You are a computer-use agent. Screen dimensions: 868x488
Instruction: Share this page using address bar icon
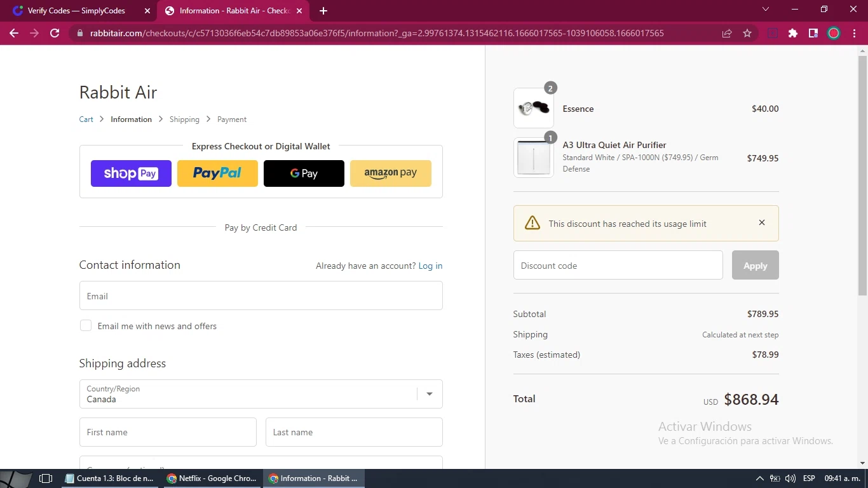tap(727, 33)
